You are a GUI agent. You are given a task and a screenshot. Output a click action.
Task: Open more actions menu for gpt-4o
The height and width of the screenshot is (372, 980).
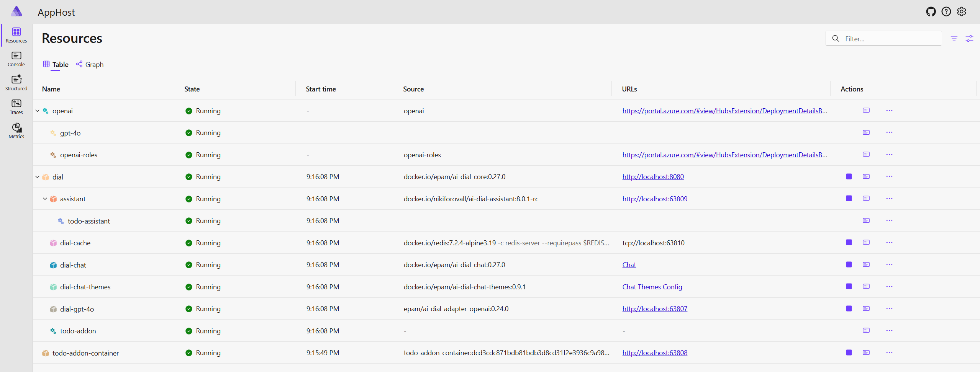click(x=889, y=132)
